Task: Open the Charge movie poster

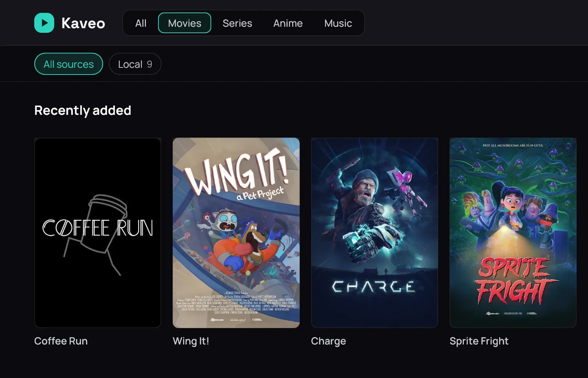Action: pyautogui.click(x=375, y=233)
